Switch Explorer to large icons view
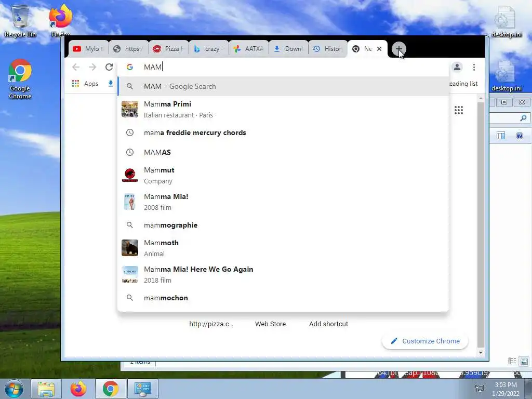This screenshot has height=399, width=532. coord(524,361)
